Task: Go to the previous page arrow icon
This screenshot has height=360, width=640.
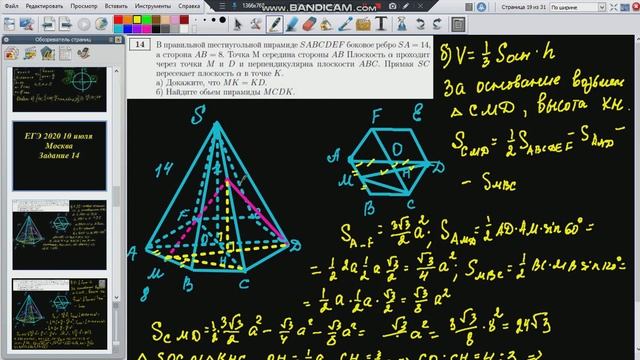Action: pyautogui.click(x=49, y=24)
